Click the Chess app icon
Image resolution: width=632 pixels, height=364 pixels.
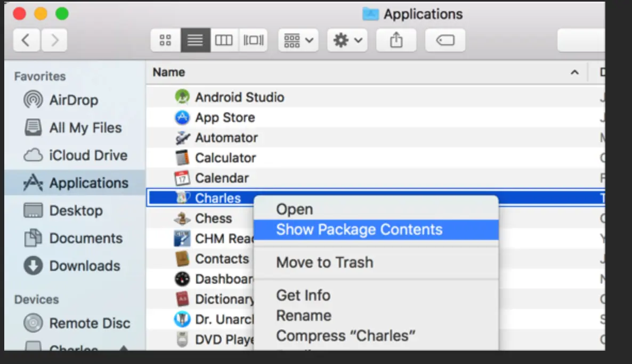tap(182, 218)
